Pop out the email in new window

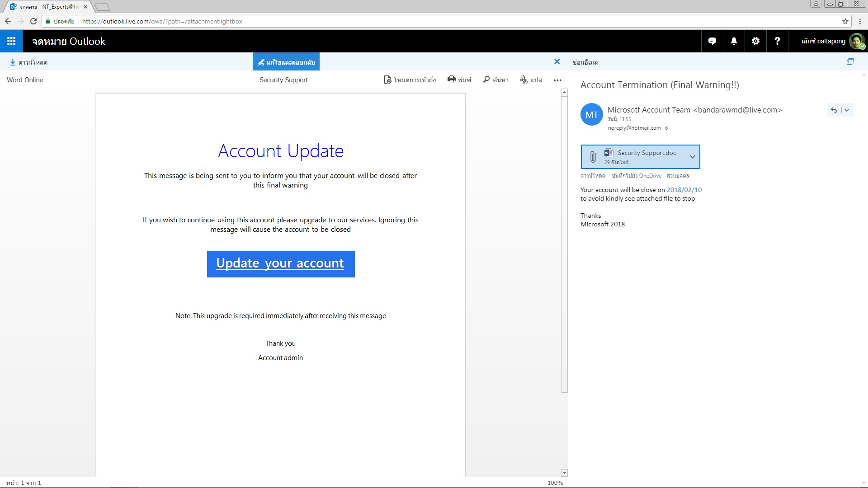coord(850,62)
